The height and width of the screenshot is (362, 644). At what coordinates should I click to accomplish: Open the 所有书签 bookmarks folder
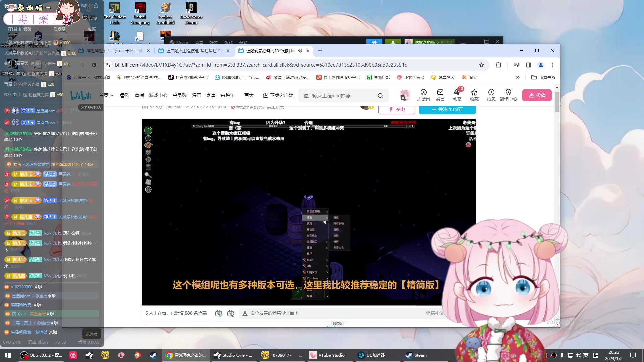[543, 77]
